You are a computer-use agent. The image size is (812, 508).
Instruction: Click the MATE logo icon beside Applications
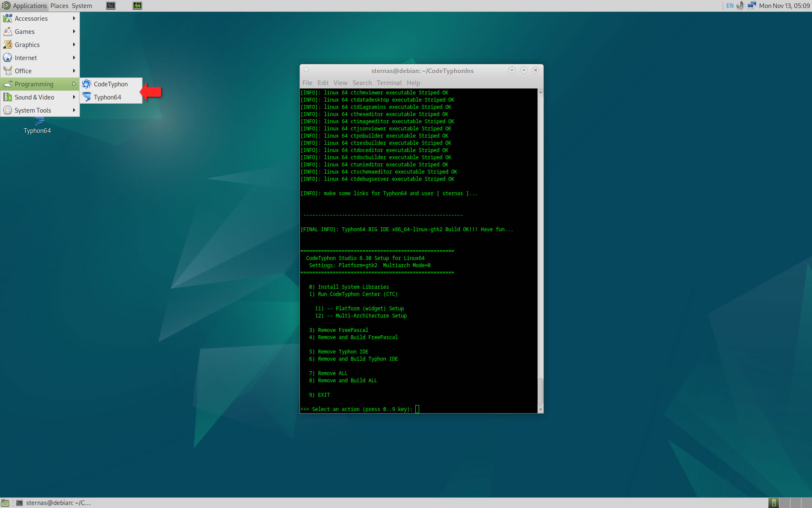coord(6,6)
